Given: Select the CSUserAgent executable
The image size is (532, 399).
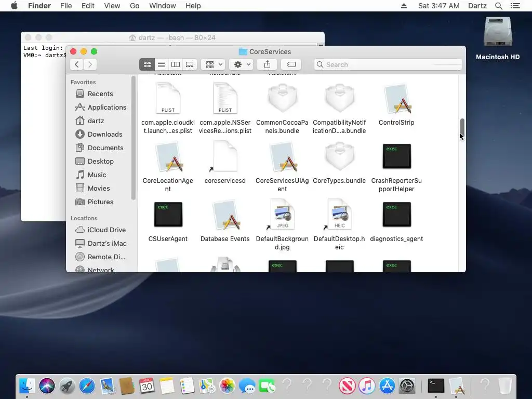Looking at the screenshot, I should tap(168, 221).
